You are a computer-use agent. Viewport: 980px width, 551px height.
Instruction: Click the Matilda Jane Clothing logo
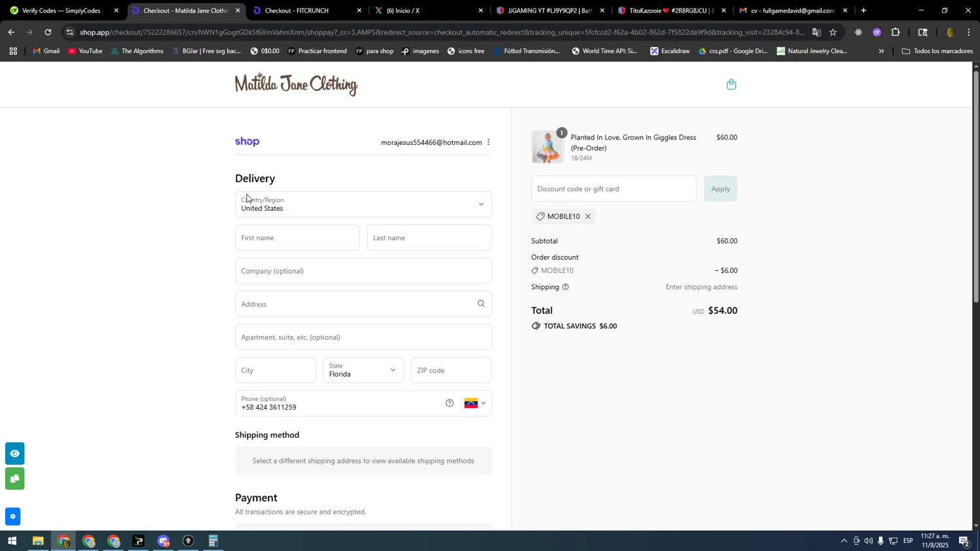pyautogui.click(x=296, y=84)
